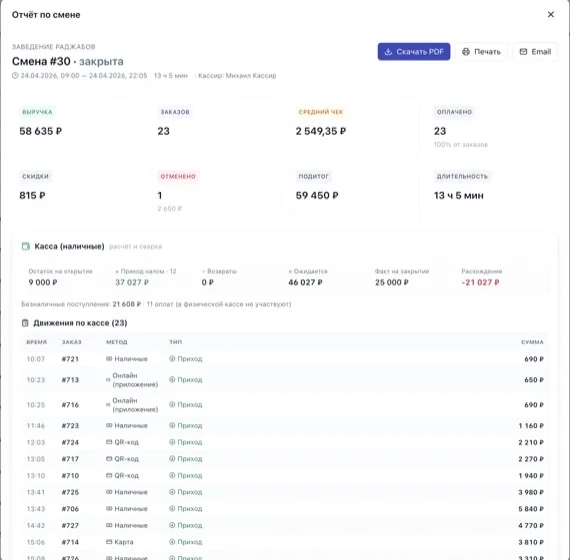
Task: Click the ПОДИТОГ label badge
Action: (313, 176)
